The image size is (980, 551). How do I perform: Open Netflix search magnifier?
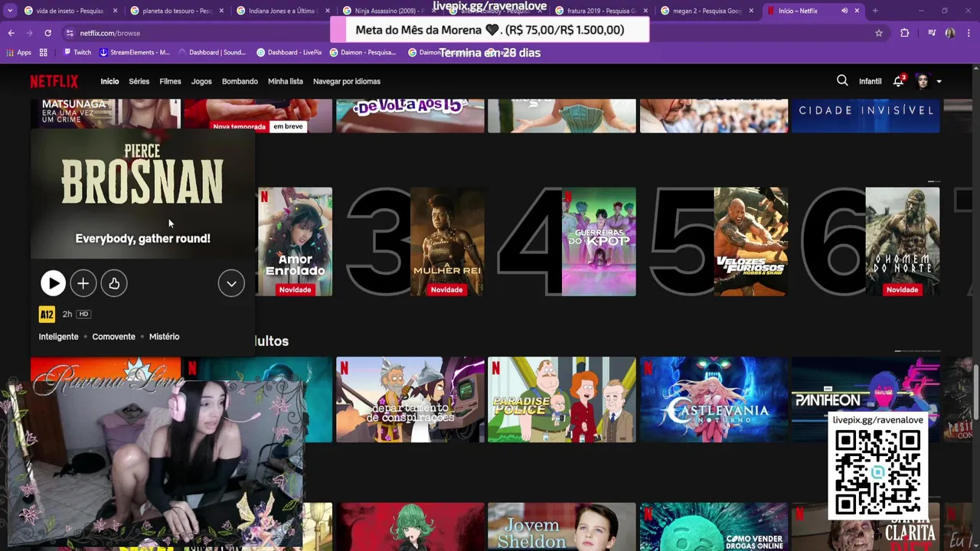coord(842,81)
